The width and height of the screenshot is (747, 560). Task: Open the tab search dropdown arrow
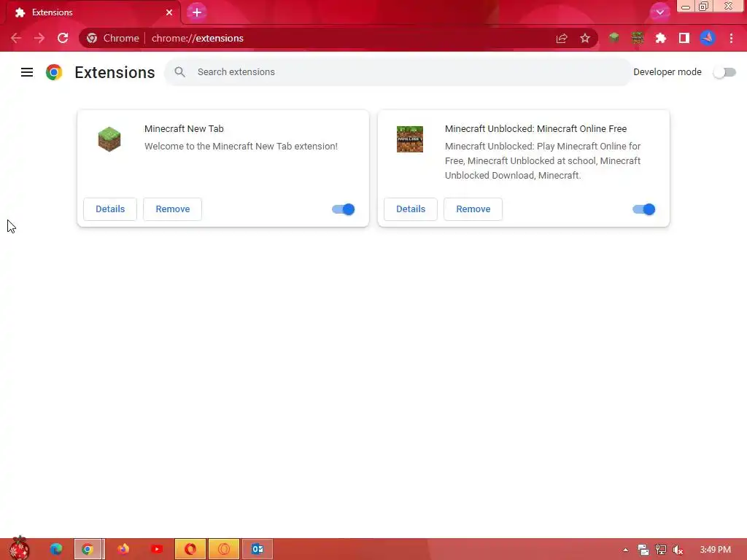tap(659, 12)
